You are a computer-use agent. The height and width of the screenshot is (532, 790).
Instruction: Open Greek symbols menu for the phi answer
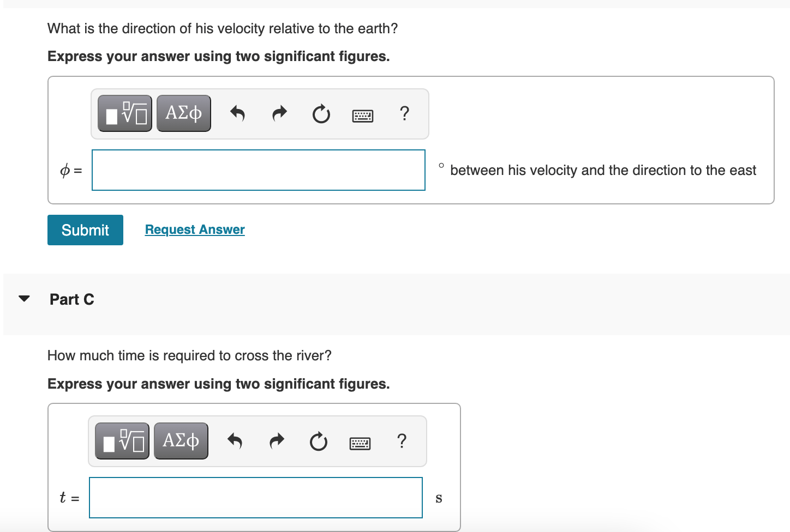[183, 113]
